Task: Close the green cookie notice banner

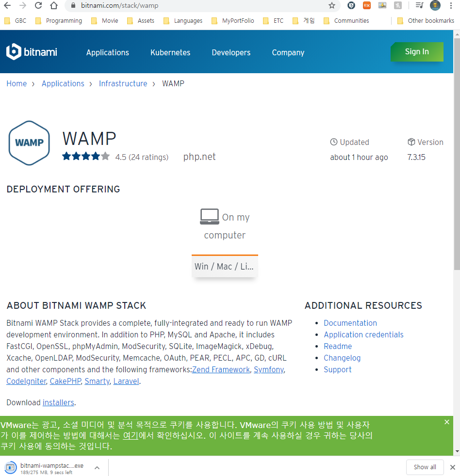Action: pos(446,422)
